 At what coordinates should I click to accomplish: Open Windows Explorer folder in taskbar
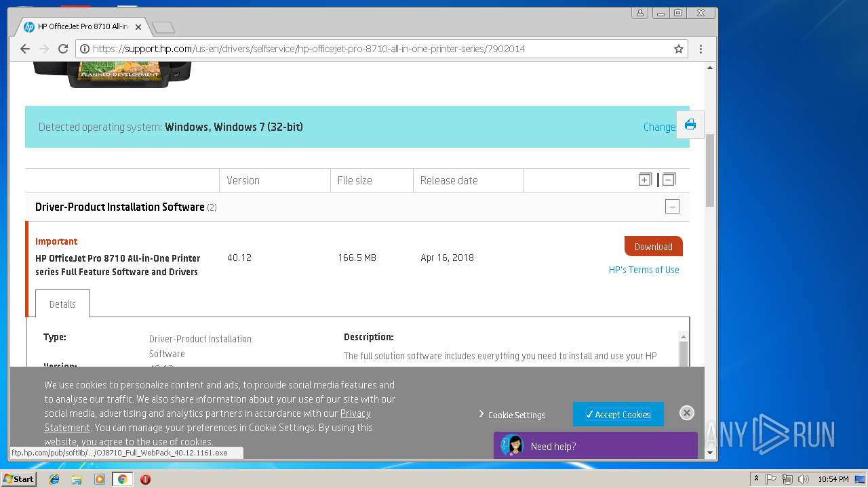pyautogui.click(x=77, y=479)
